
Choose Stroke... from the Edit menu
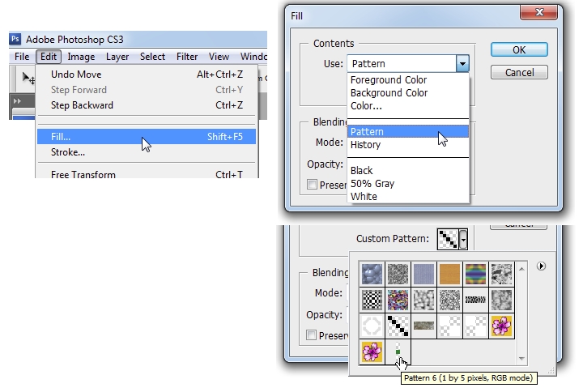[147, 152]
